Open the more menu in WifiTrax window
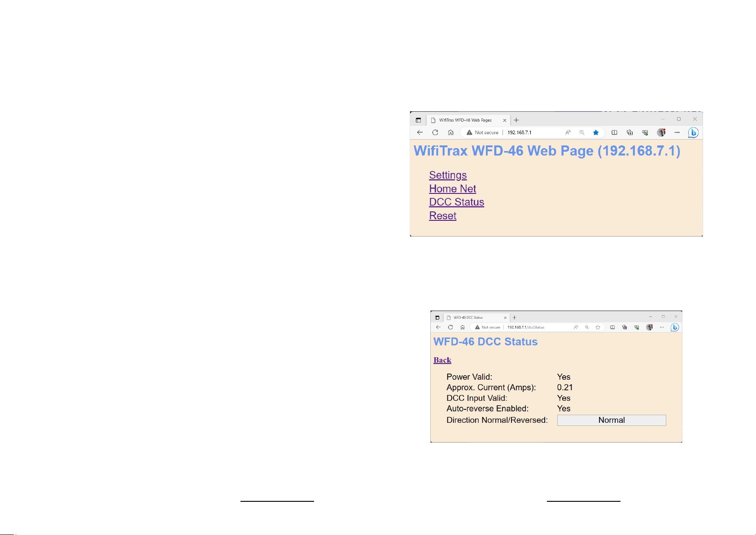The height and width of the screenshot is (535, 756). click(x=677, y=132)
